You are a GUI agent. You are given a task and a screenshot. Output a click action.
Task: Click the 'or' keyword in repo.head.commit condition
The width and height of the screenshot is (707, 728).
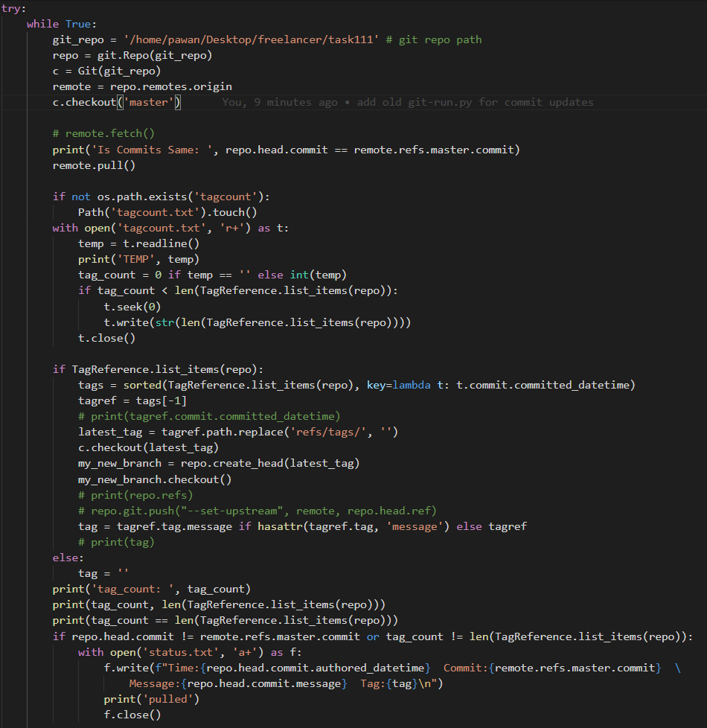[x=373, y=637]
